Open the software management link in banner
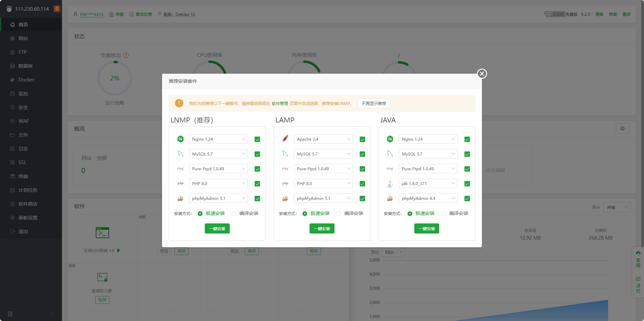The width and height of the screenshot is (644, 321). [x=280, y=104]
